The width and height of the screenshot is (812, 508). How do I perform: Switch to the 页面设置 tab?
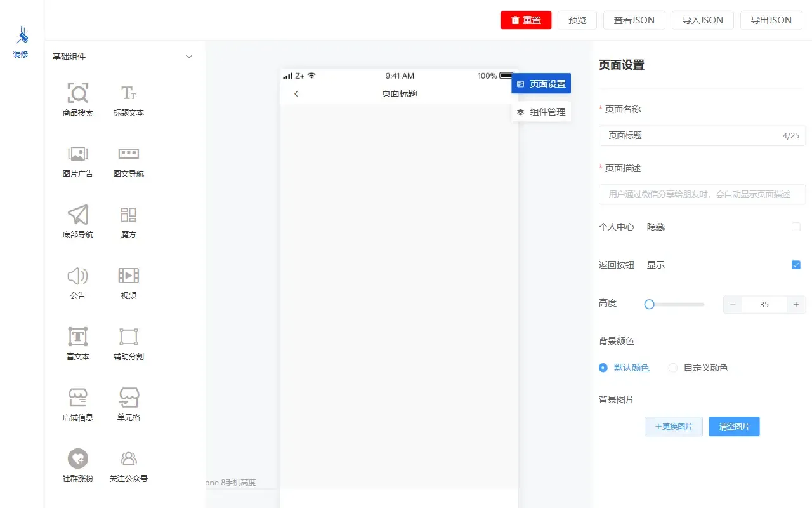pyautogui.click(x=541, y=84)
